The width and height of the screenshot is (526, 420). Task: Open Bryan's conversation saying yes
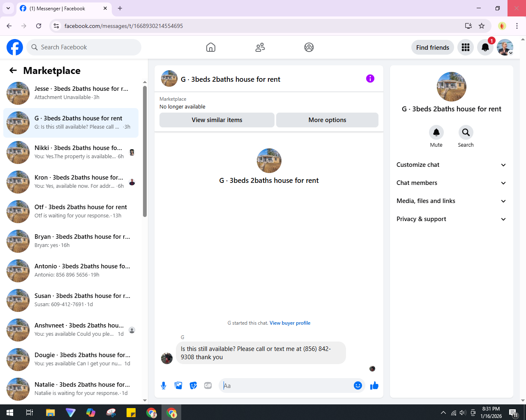click(71, 241)
